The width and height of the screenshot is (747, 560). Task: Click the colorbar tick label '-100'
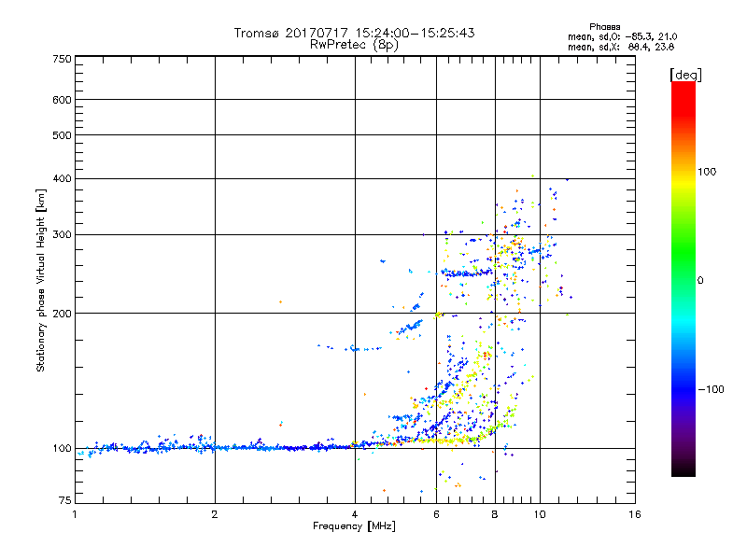(711, 389)
